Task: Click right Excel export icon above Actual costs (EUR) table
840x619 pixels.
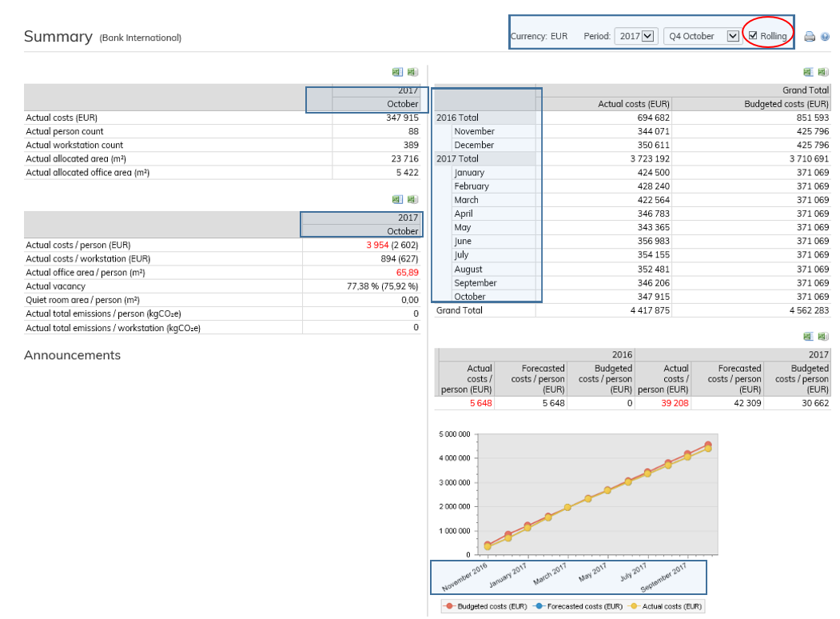Action: (x=412, y=72)
